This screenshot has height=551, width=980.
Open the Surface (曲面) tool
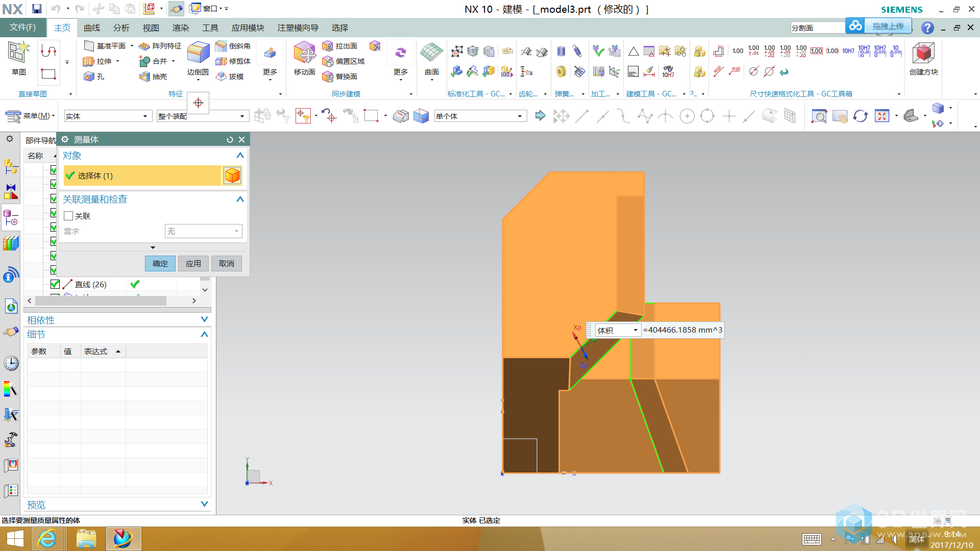[432, 59]
